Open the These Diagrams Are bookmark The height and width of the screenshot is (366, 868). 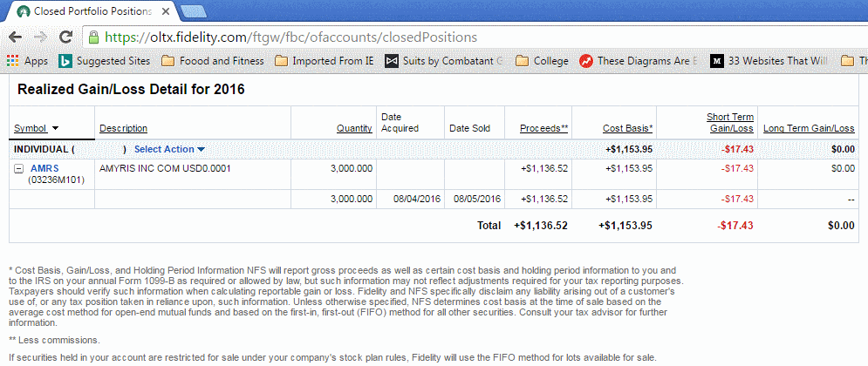coord(639,61)
